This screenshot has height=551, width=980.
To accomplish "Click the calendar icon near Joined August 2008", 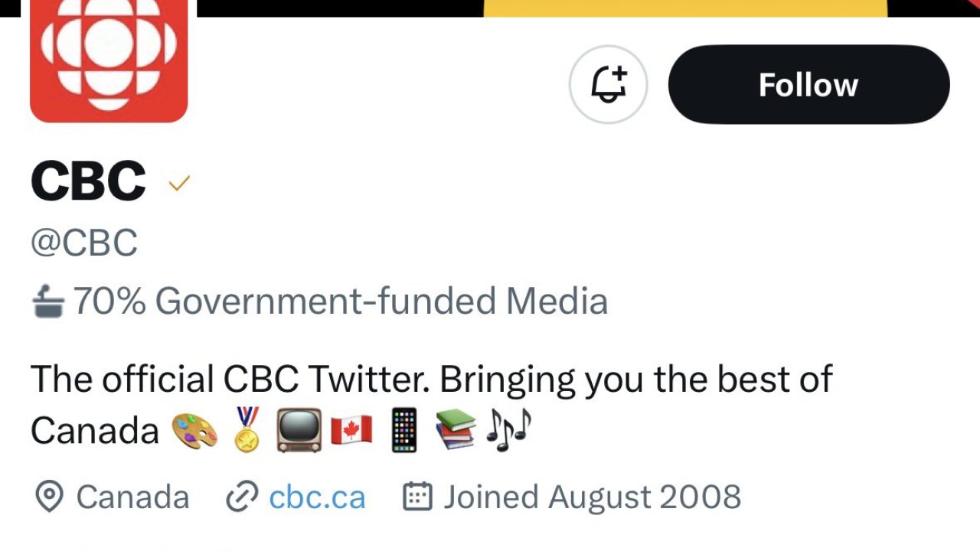I will (417, 496).
